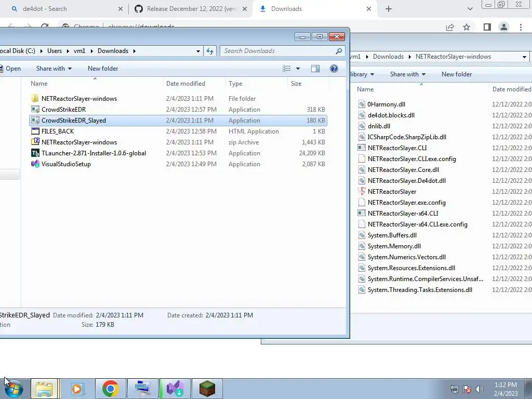The height and width of the screenshot is (399, 532).
Task: Click the help icon in Downloads window
Action: 334,69
